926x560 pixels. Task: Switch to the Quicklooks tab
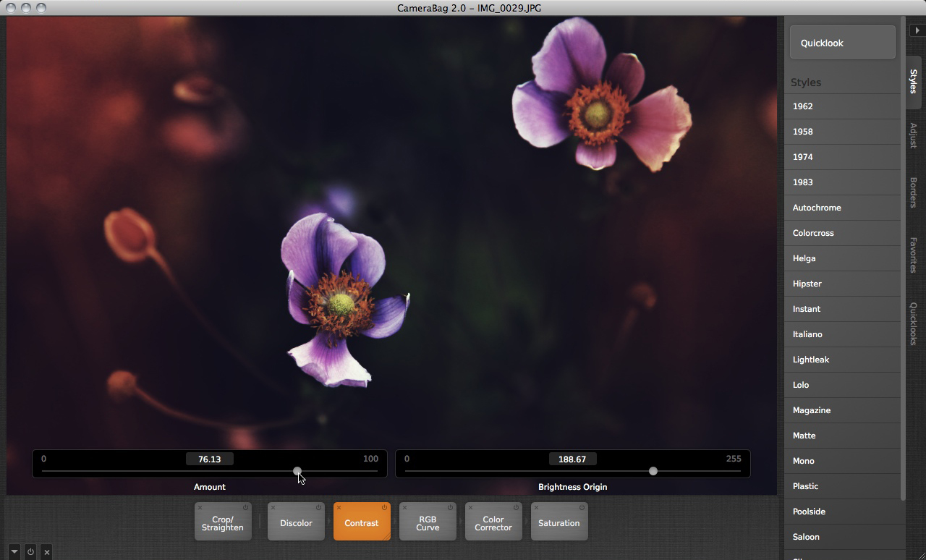tap(914, 323)
